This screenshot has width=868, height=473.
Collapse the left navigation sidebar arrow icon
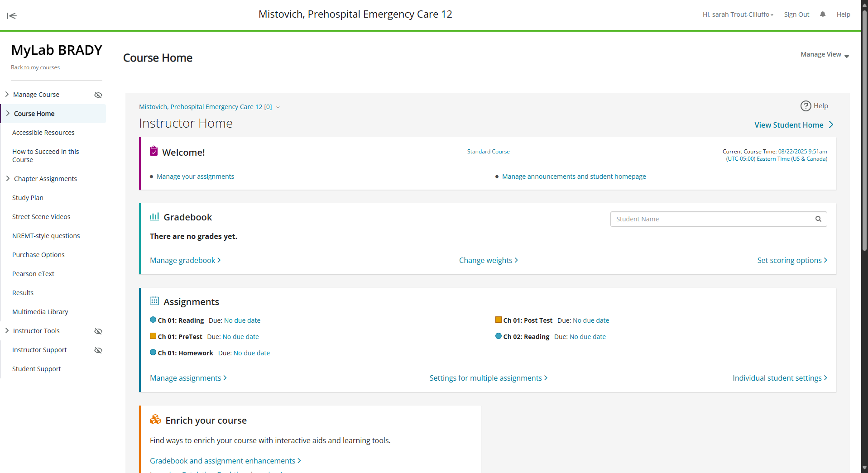[x=12, y=16]
